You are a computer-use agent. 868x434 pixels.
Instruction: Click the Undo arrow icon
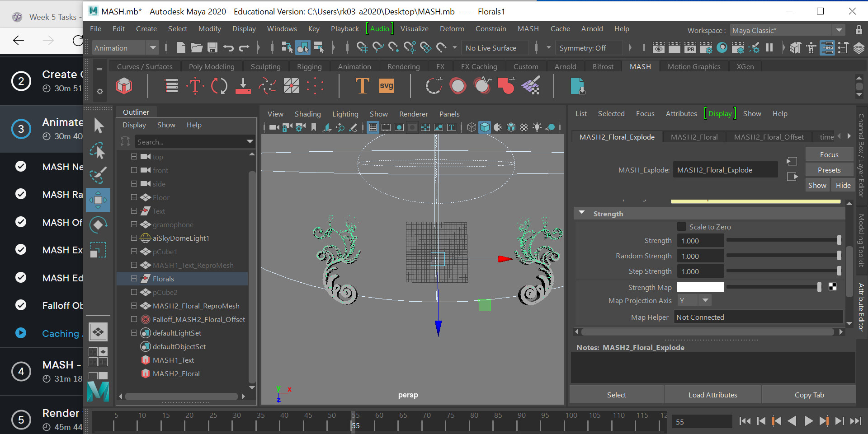[x=228, y=48]
